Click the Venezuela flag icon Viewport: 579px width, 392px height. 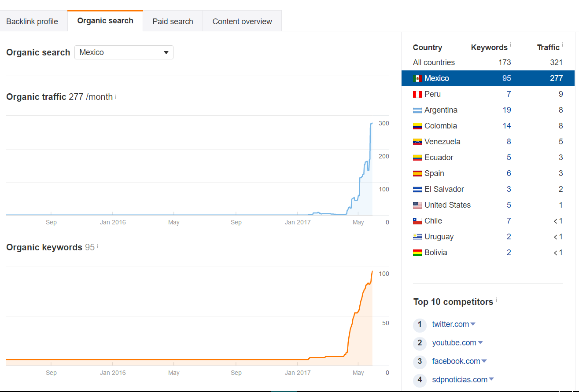tap(417, 142)
